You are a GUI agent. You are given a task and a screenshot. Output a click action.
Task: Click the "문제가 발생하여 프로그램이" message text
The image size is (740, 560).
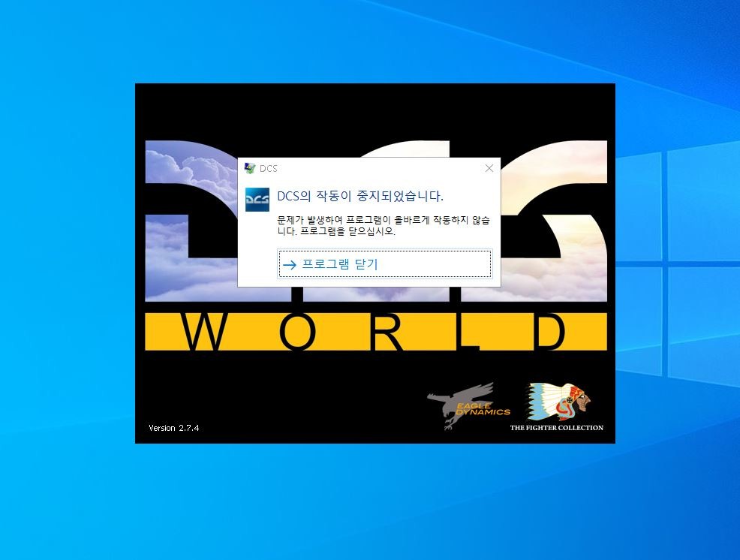click(334, 220)
